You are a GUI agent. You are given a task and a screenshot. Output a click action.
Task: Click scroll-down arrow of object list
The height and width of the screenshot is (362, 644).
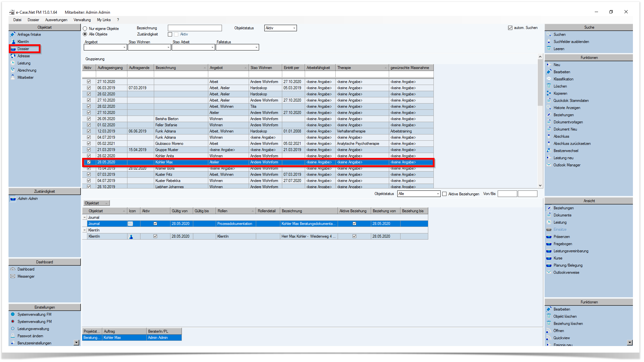tap(540, 186)
